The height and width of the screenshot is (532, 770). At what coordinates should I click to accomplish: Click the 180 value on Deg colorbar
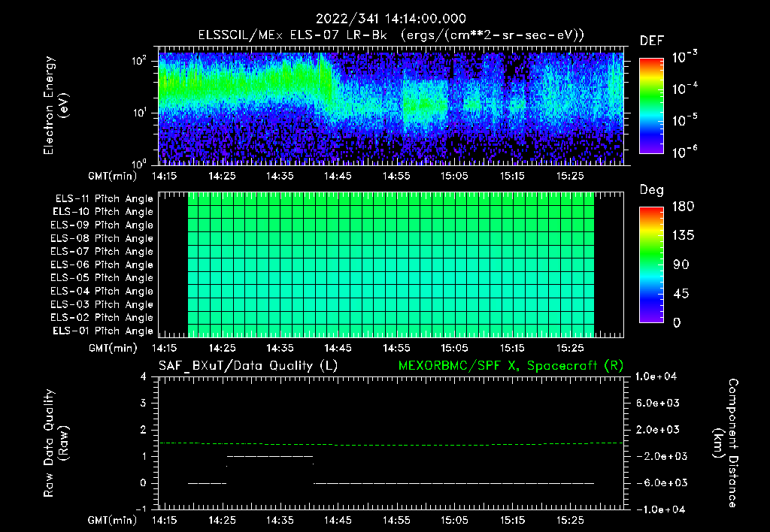click(683, 207)
